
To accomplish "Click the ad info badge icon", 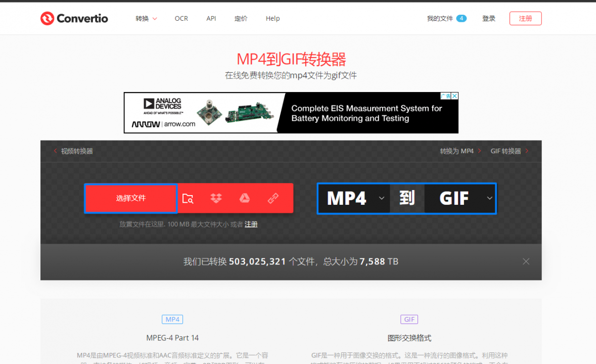I will click(446, 96).
